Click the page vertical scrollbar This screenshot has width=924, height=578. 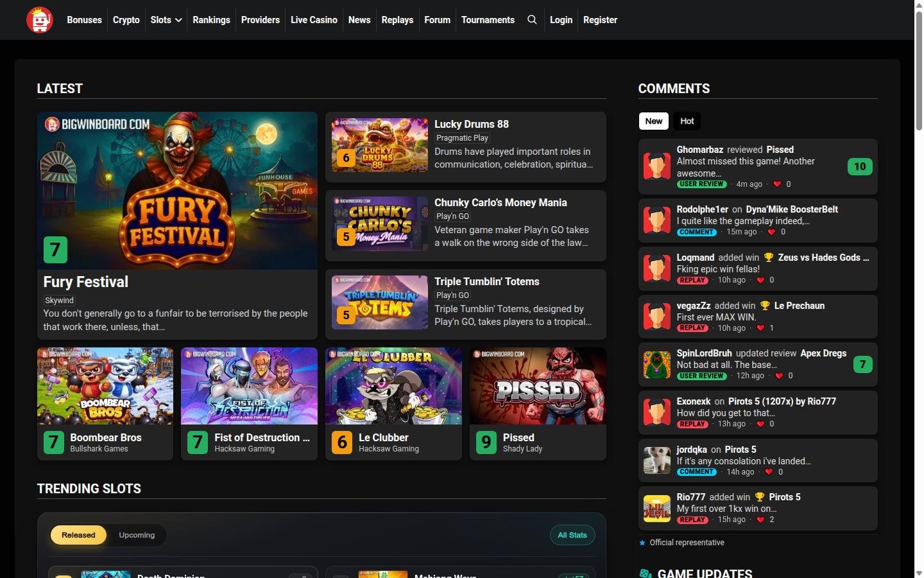[919, 71]
